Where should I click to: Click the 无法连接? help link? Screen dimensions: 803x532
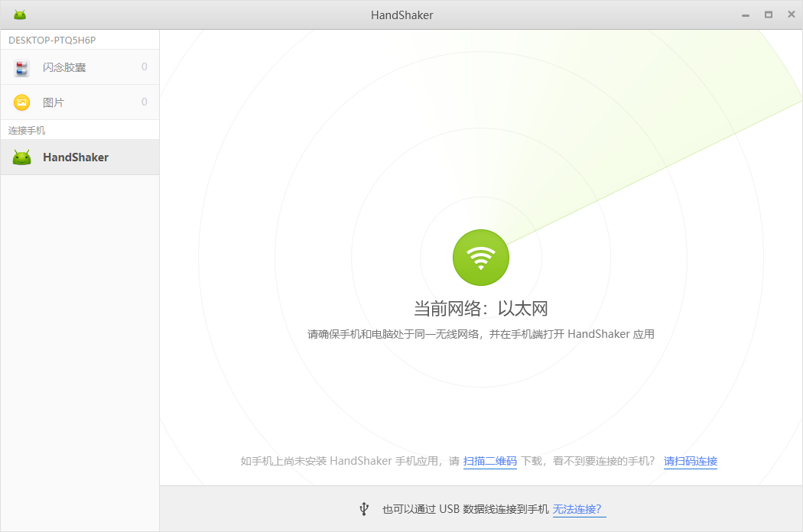[x=579, y=509]
